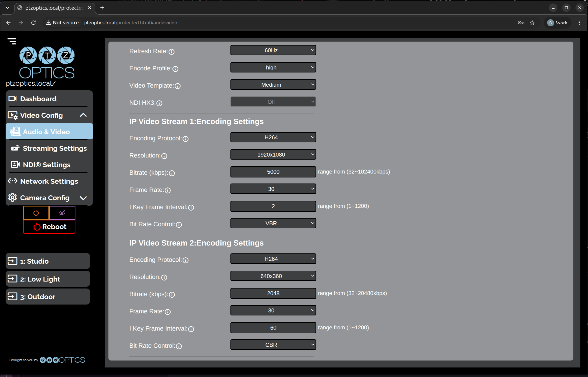The image size is (588, 377).
Task: Select the Audio & Video menu item
Action: (49, 131)
